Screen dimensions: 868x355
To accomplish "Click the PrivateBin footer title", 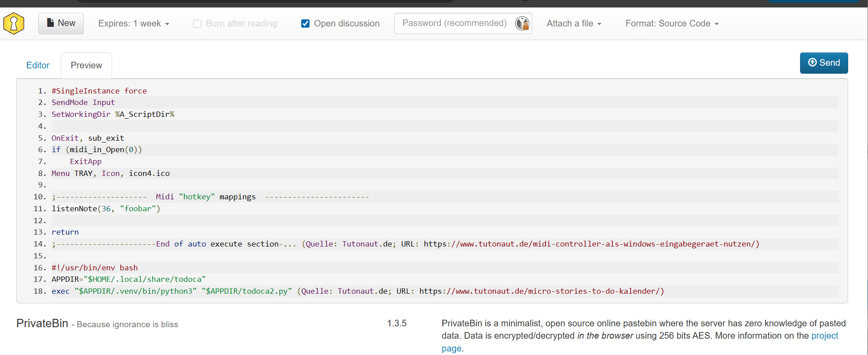I will (42, 324).
